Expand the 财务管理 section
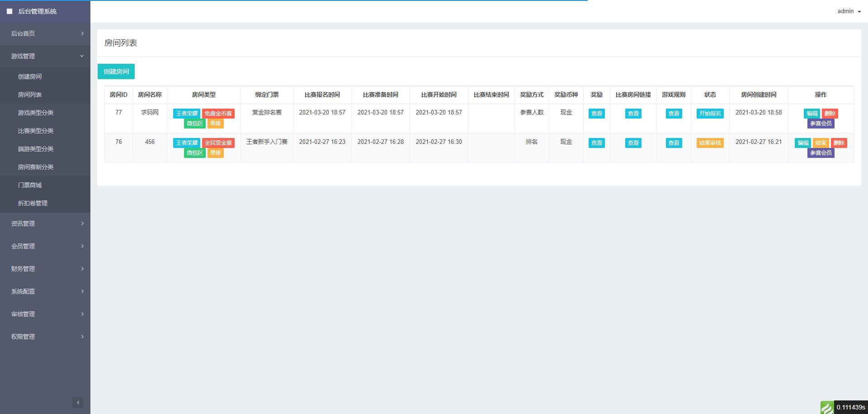The height and width of the screenshot is (414, 868). pyautogui.click(x=45, y=269)
